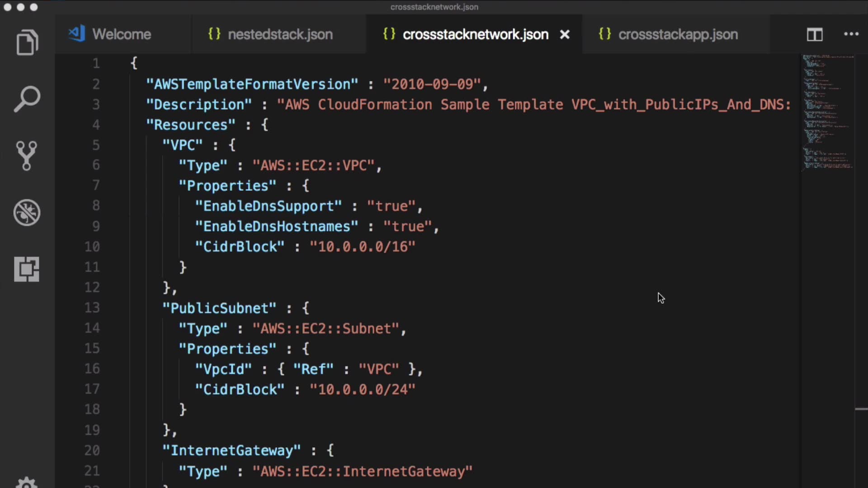Close the crossstacknetwork.json tab
The image size is (868, 488).
pos(565,34)
